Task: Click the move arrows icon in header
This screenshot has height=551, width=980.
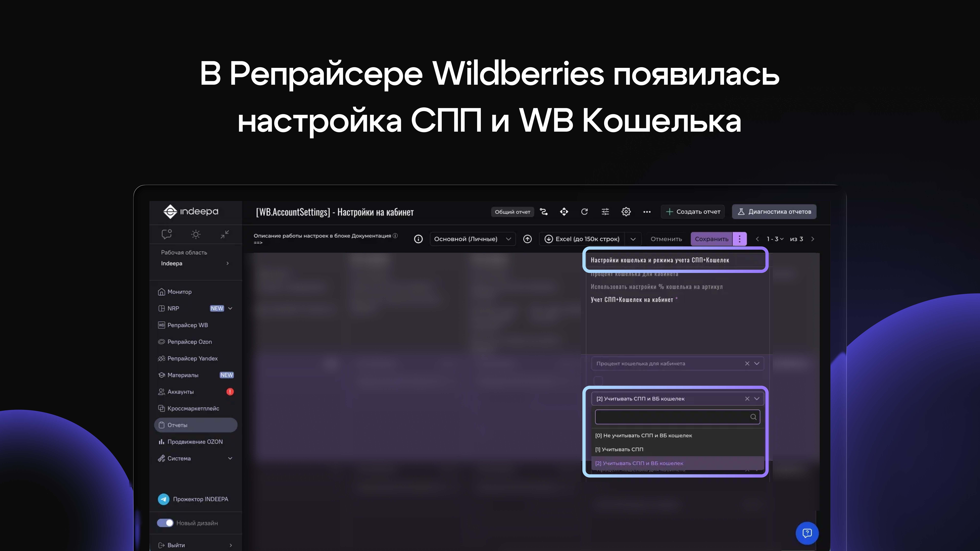Action: click(564, 212)
